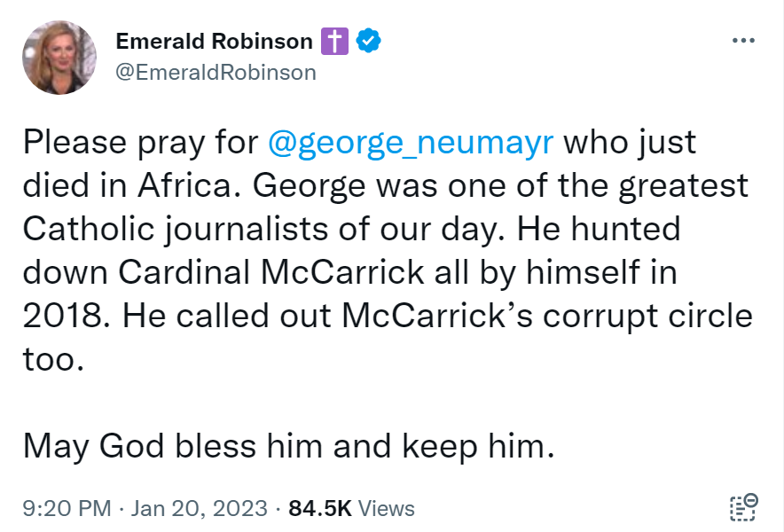Click the purple cross emoji icon
Viewport: 784px width, 532px height.
(x=334, y=41)
